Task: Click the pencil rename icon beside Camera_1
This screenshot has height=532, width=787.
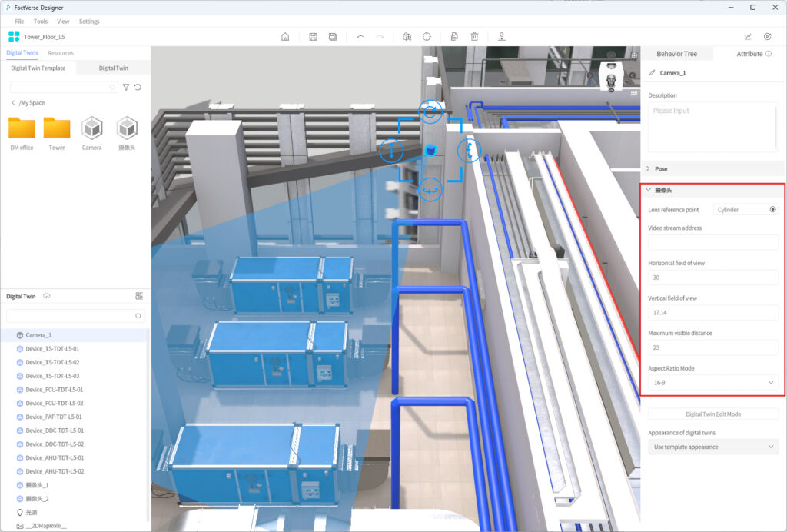Action: tap(653, 73)
